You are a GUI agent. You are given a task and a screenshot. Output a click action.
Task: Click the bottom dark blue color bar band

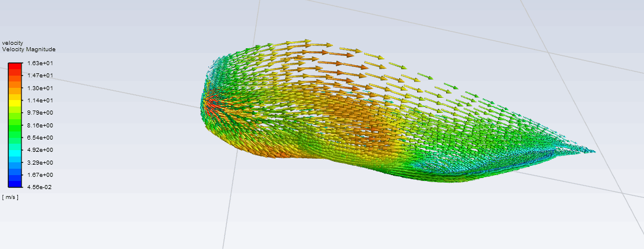[x=15, y=184]
